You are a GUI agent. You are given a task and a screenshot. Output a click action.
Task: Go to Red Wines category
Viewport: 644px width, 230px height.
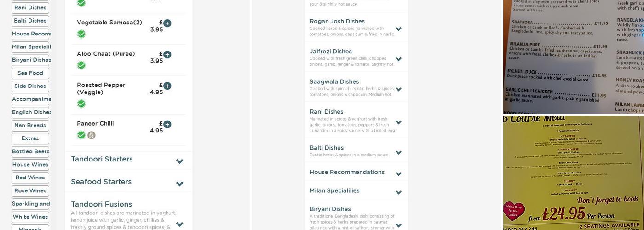pos(30,178)
